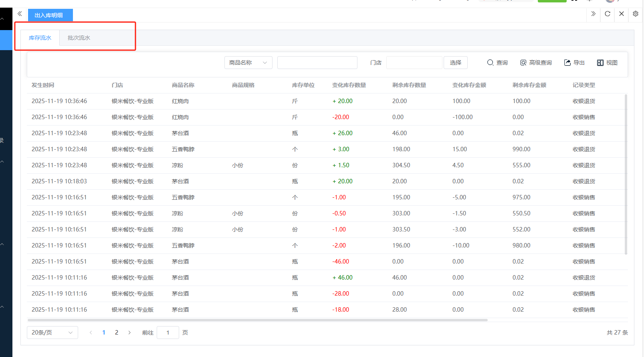Go to next page with right chevron
Screen dimensions: 644x357
click(129, 333)
